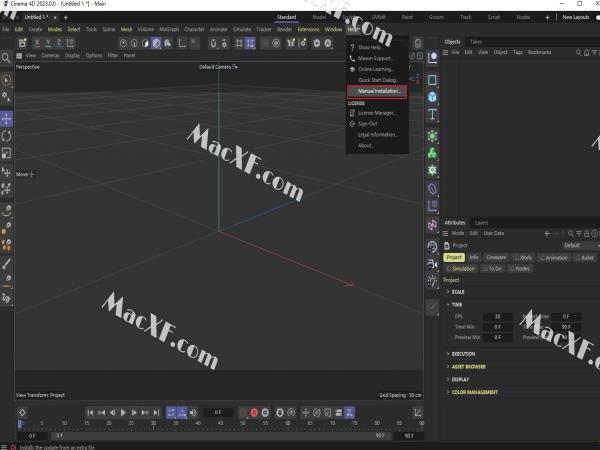
Task: Toggle coordinate system icon beside Z axis
Action: coord(70,43)
